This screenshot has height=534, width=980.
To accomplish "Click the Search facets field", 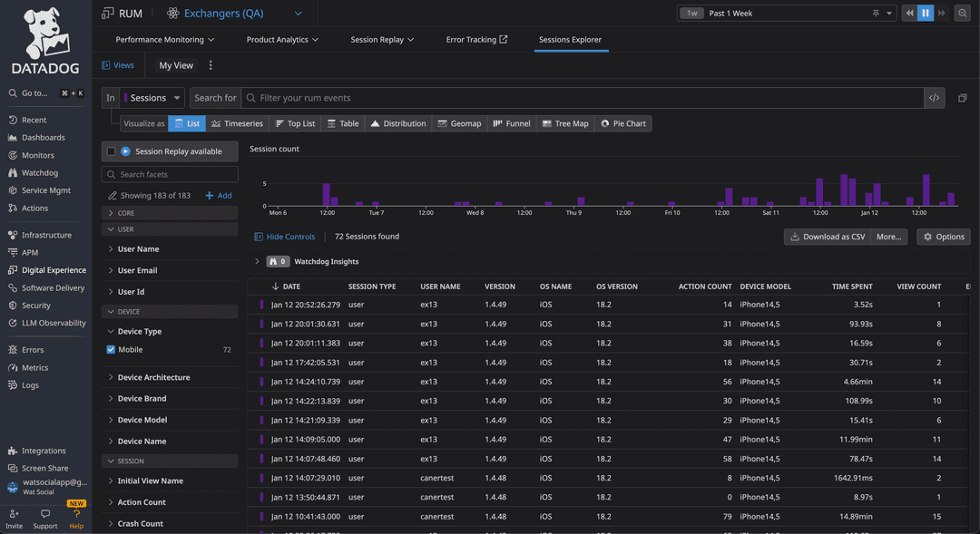I will point(170,174).
